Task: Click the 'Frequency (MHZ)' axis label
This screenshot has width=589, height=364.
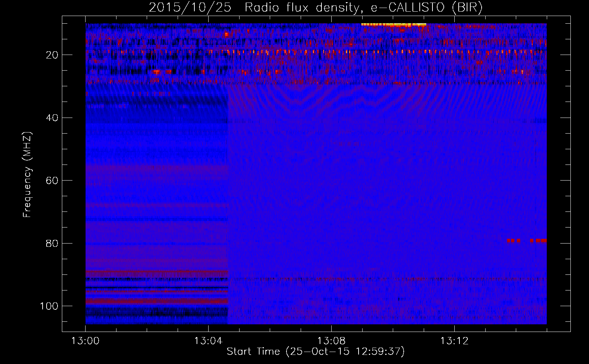Action: (x=27, y=175)
